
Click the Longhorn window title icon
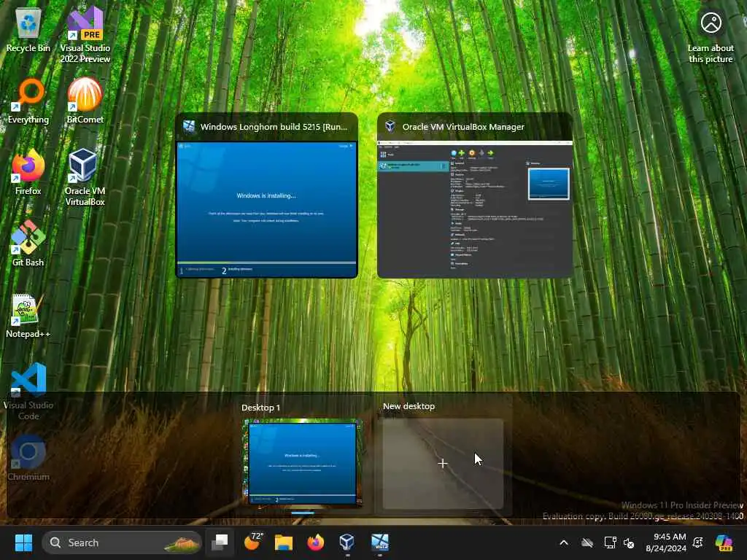189,126
